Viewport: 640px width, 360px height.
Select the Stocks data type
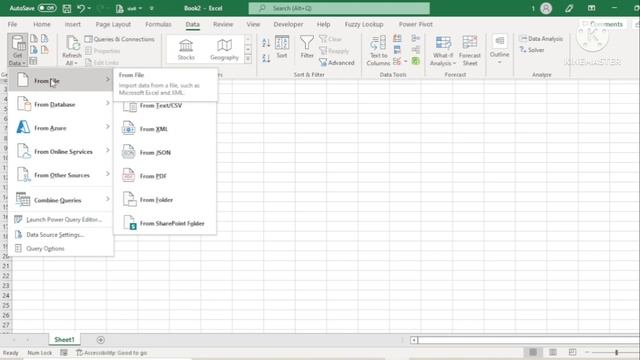coord(186,50)
